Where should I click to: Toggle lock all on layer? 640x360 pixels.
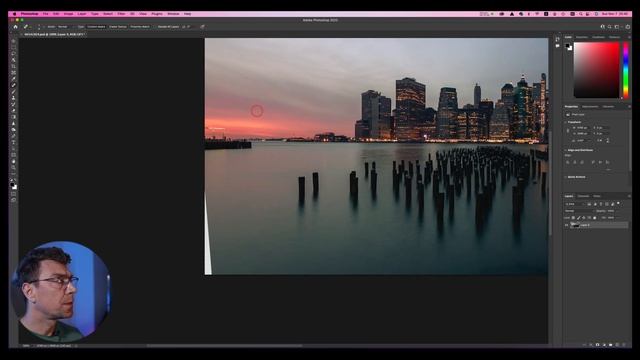(595, 218)
